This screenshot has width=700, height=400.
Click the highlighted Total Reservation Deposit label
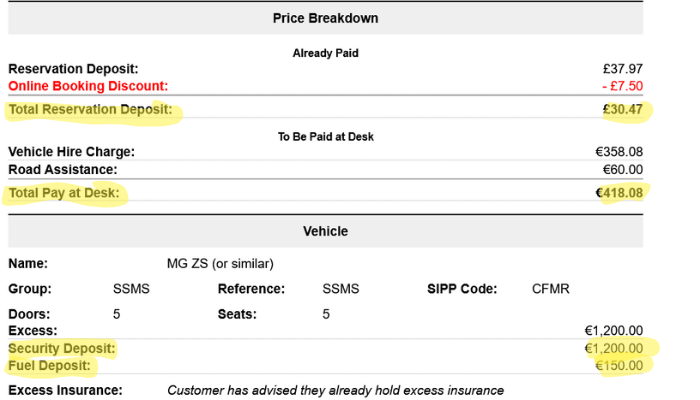(90, 109)
